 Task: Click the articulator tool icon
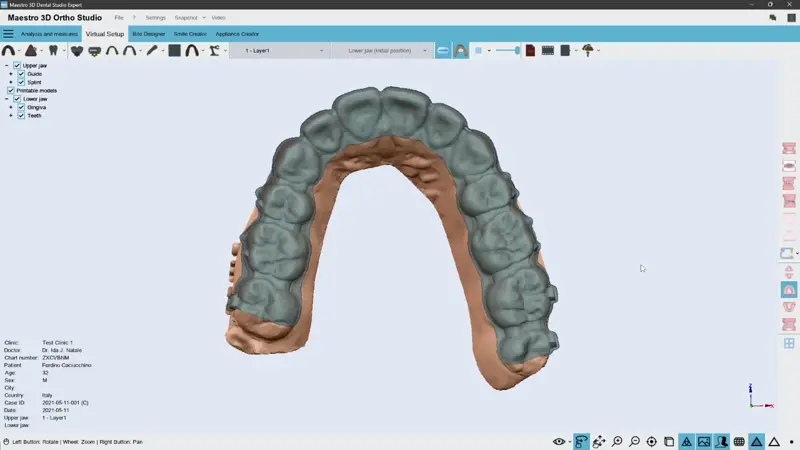(94, 51)
